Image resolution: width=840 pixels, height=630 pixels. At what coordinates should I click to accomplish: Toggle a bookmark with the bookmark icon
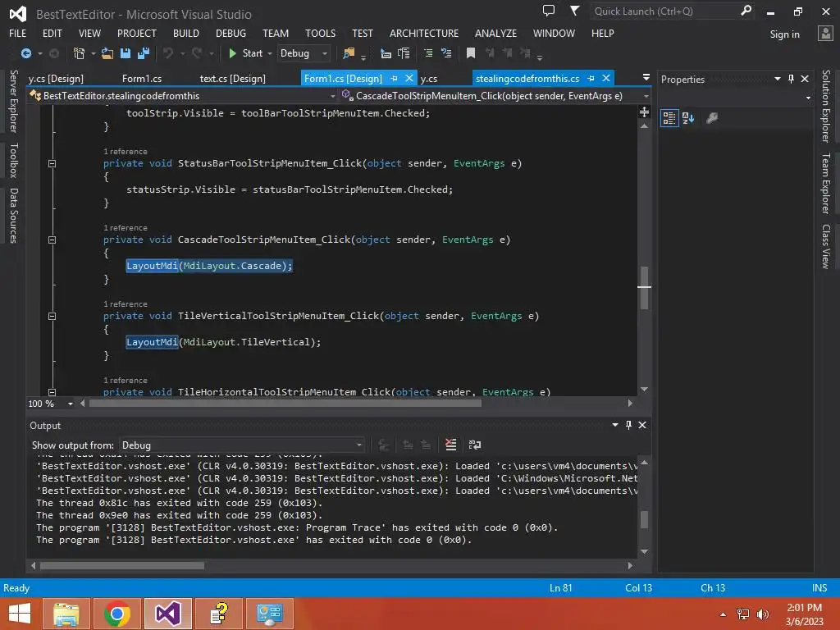(471, 53)
